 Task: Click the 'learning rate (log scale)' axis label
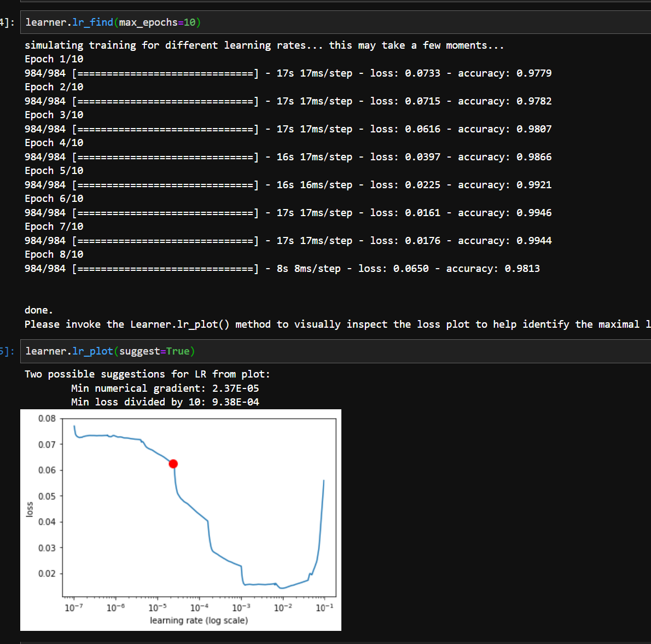click(x=199, y=620)
